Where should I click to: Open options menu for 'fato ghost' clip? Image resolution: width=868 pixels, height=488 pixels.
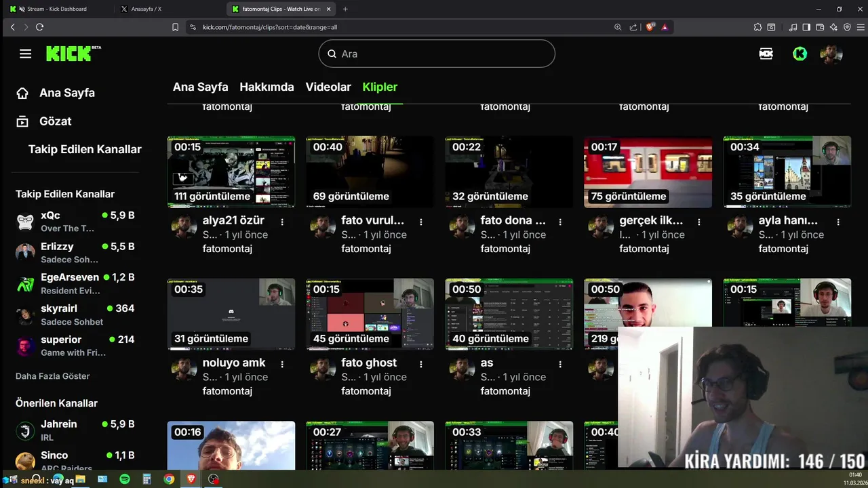coord(421,364)
